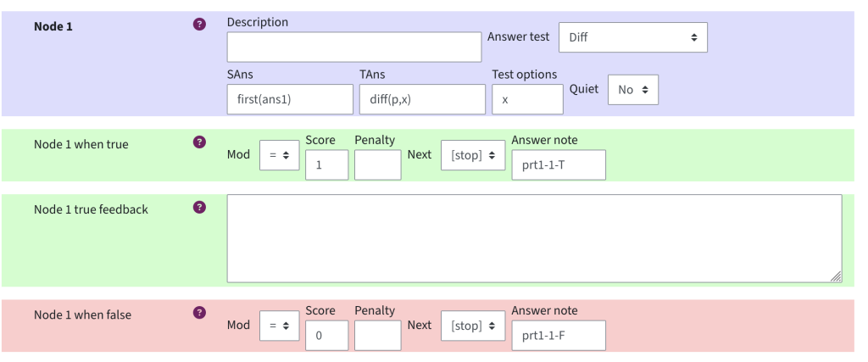
Task: Click the TAns label
Action: 372,75
